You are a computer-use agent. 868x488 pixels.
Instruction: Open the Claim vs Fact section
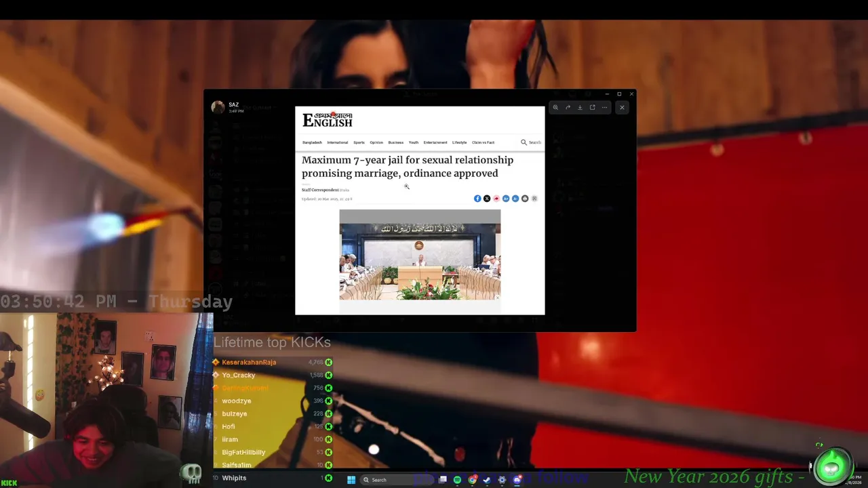(x=483, y=142)
